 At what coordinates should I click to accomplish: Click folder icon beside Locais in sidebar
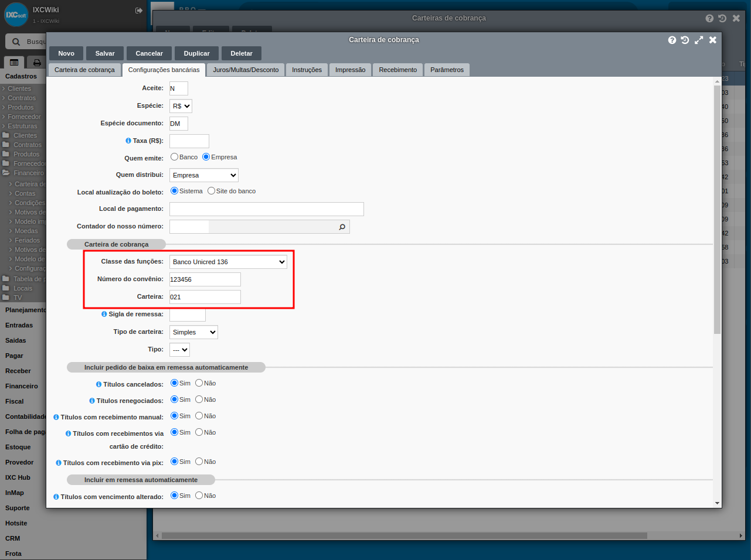(x=6, y=288)
